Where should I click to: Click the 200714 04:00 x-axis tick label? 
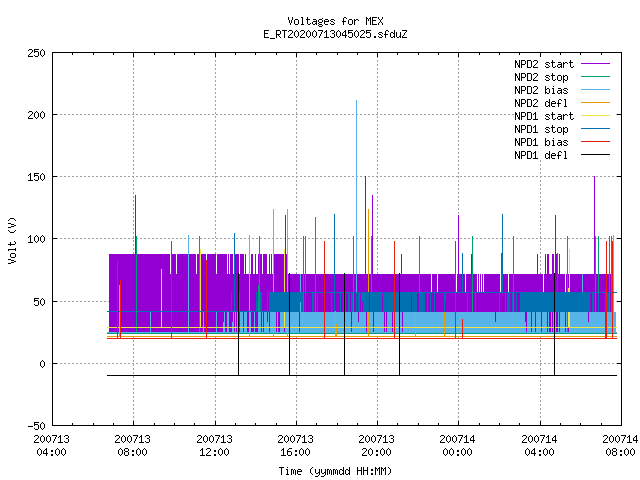[x=539, y=446]
